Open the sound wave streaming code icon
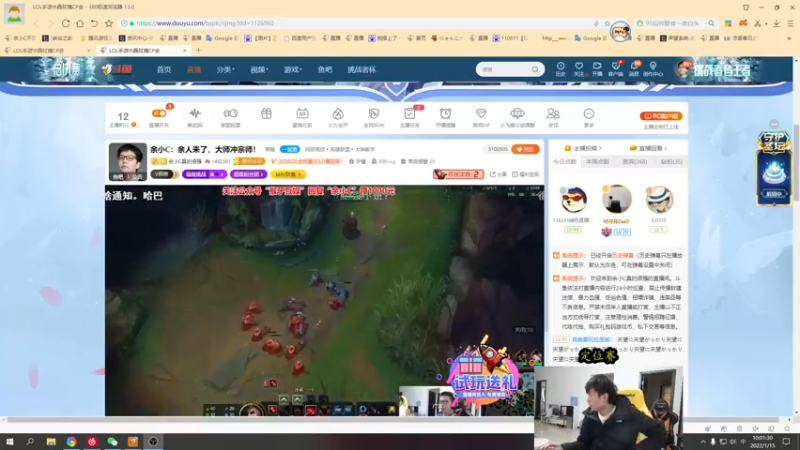Image resolution: width=800 pixels, height=450 pixels. point(194,113)
